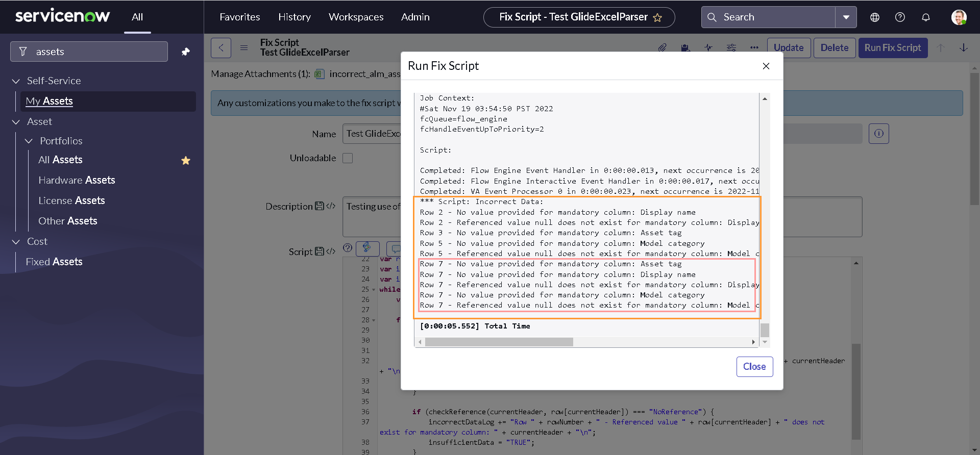The width and height of the screenshot is (980, 455).
Task: Open the Favorites menu
Action: point(240,17)
